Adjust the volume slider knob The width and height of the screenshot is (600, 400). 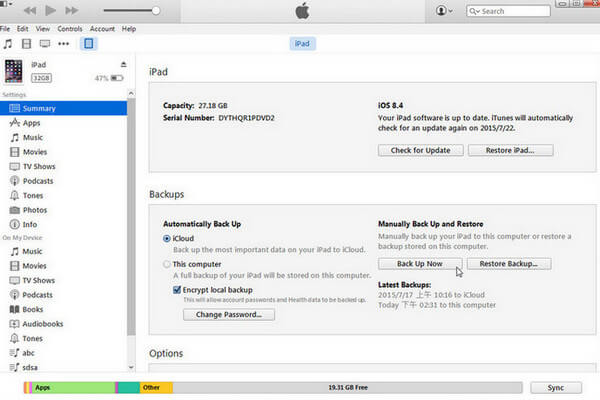pyautogui.click(x=156, y=11)
